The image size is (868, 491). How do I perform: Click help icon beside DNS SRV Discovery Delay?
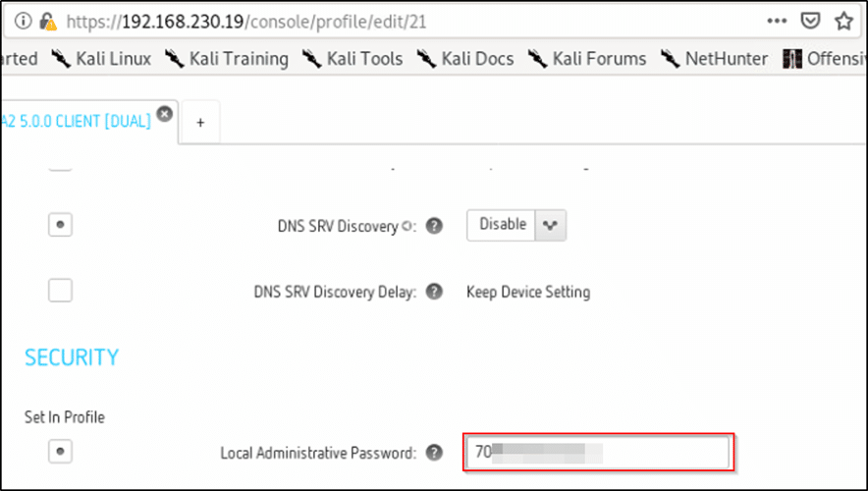434,292
